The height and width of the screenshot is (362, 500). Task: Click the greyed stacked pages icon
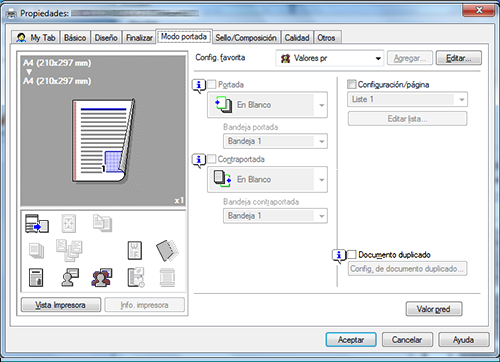click(x=36, y=250)
